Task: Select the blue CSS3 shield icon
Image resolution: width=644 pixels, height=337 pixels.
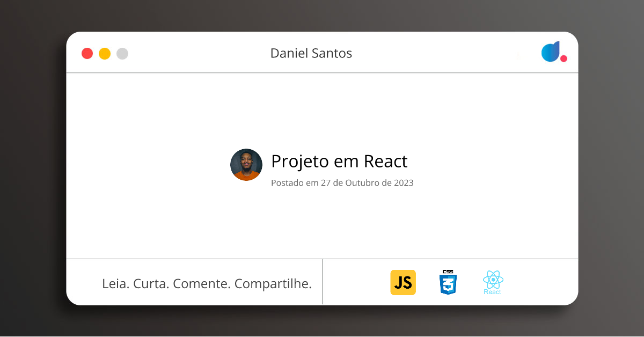Action: coord(448,282)
